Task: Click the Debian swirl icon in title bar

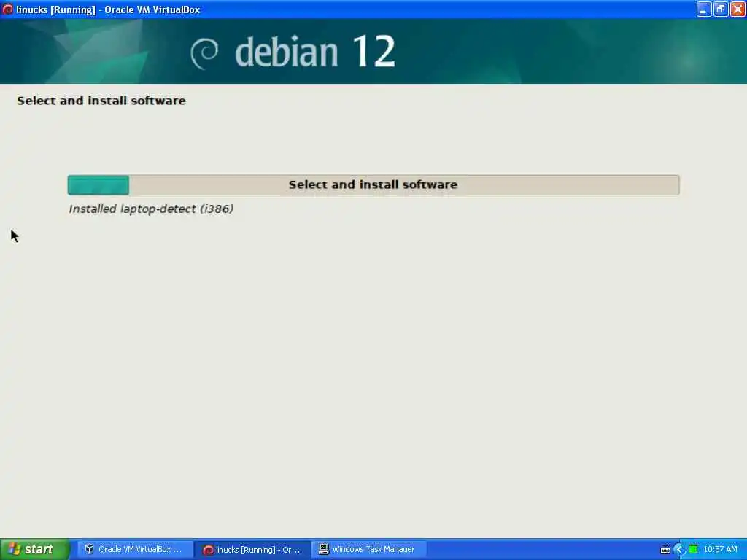Action: click(7, 9)
